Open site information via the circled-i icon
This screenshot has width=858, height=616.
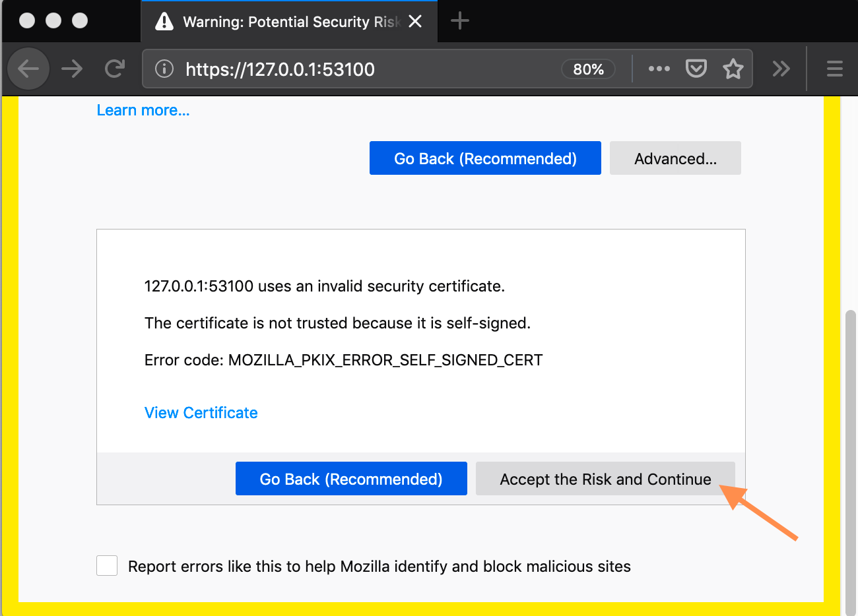(x=163, y=68)
